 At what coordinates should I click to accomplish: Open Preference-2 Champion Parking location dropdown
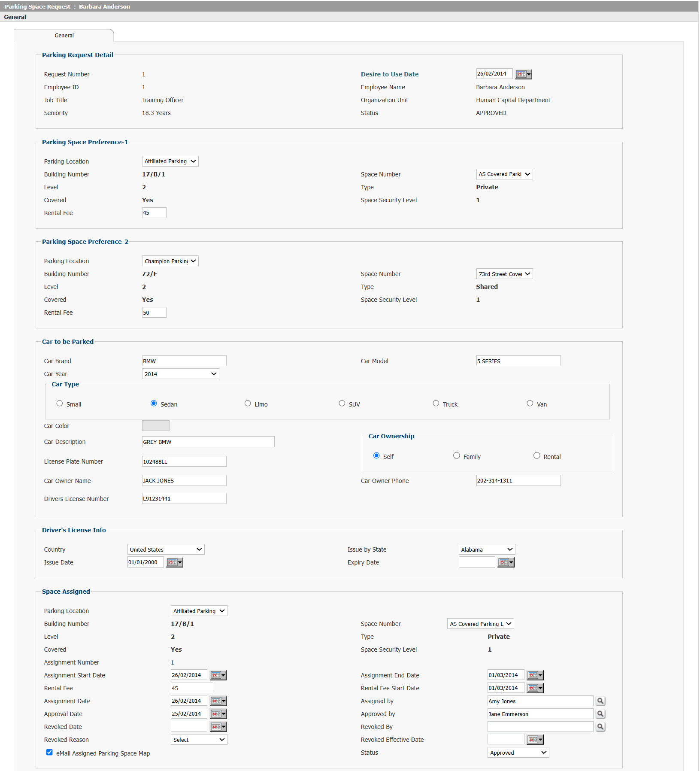point(170,261)
